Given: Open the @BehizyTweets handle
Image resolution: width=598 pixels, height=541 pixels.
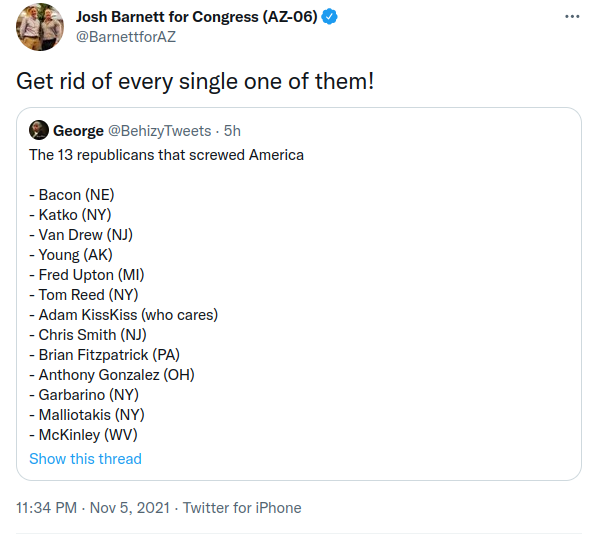Looking at the screenshot, I should pos(159,131).
